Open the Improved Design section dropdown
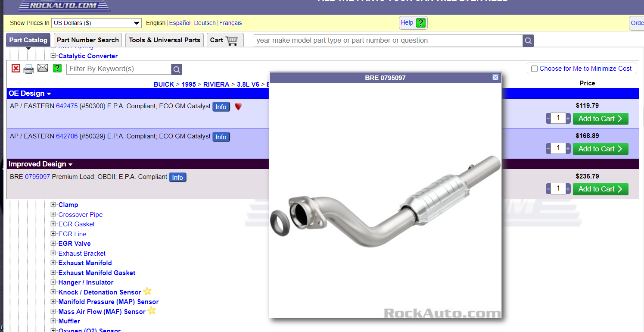Screen dimensions: 644x332 (71, 165)
